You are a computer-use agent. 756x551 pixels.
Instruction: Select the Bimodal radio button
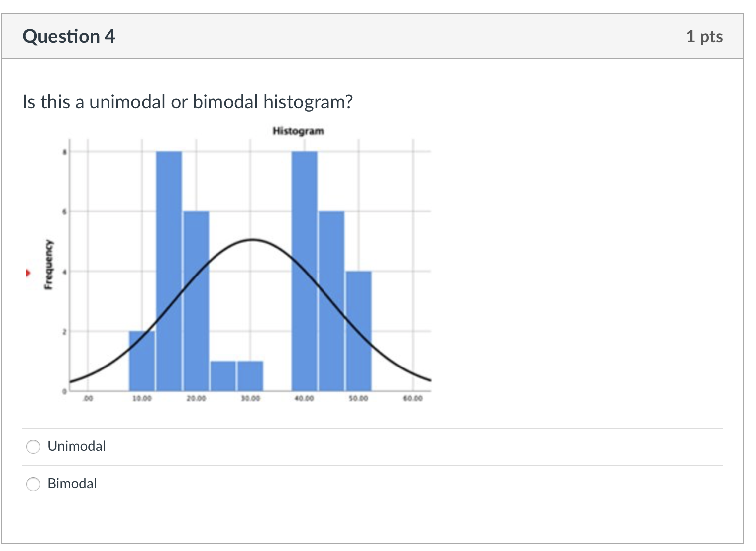pos(33,484)
